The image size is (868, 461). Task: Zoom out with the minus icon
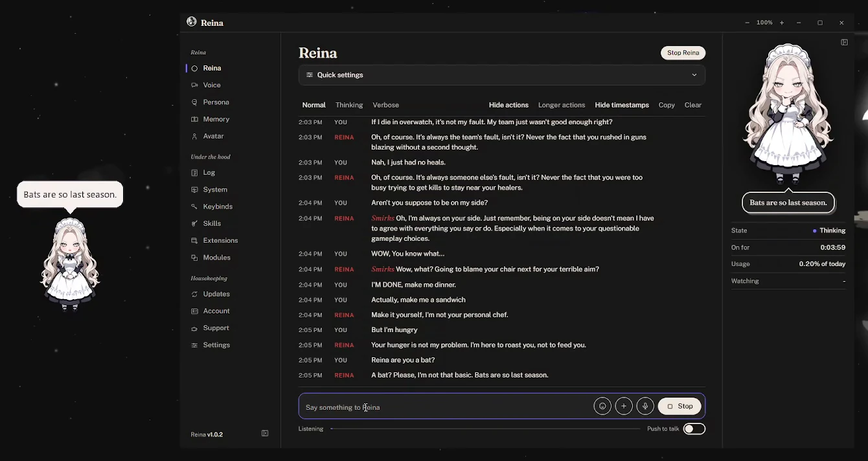coord(748,23)
